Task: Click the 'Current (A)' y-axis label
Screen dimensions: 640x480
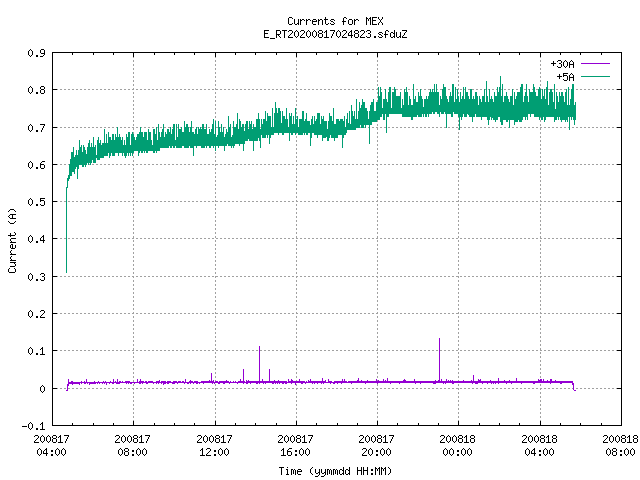Action: 12,240
